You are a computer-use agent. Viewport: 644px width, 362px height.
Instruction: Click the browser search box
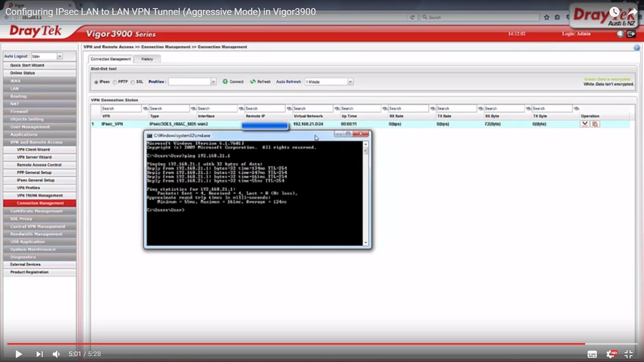click(479, 17)
